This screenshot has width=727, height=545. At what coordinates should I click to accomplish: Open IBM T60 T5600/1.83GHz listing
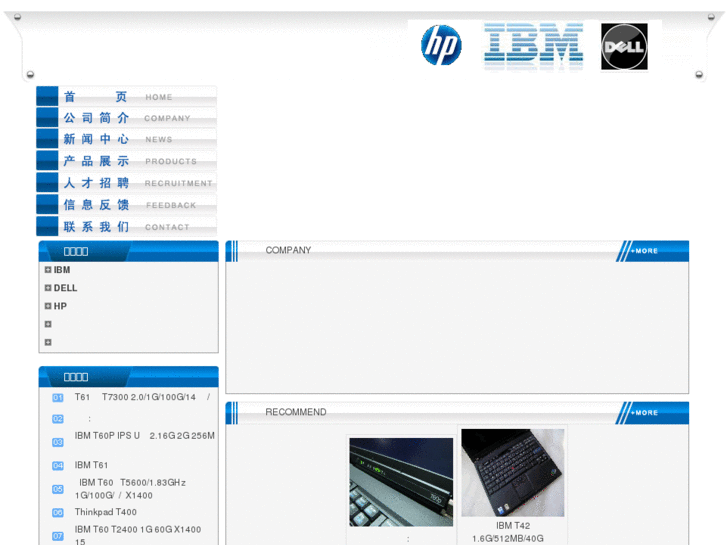[x=130, y=489]
